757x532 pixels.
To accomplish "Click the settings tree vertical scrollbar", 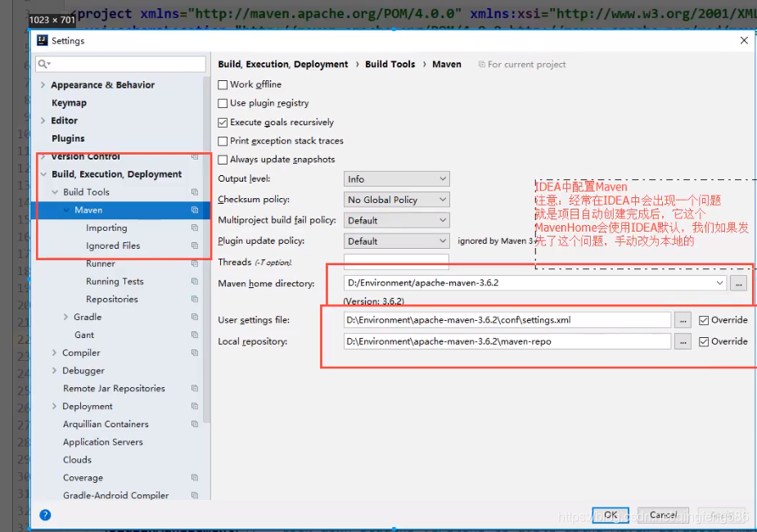I will point(206,249).
